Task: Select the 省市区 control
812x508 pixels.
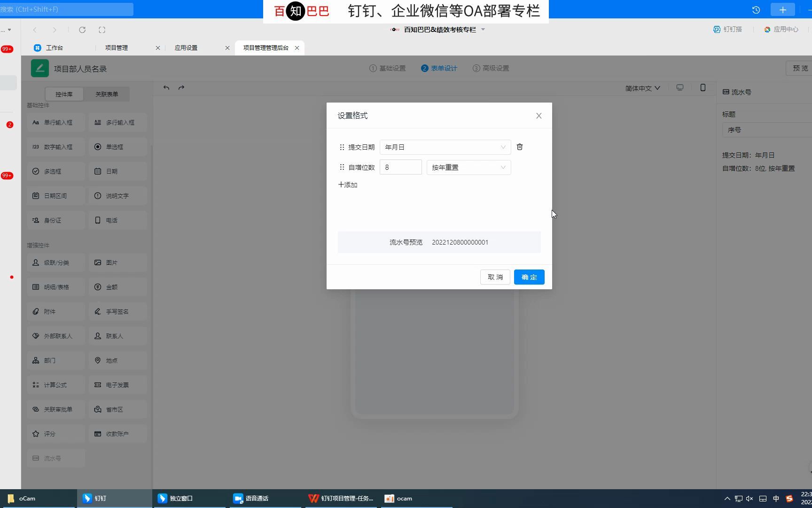Action: tap(118, 409)
